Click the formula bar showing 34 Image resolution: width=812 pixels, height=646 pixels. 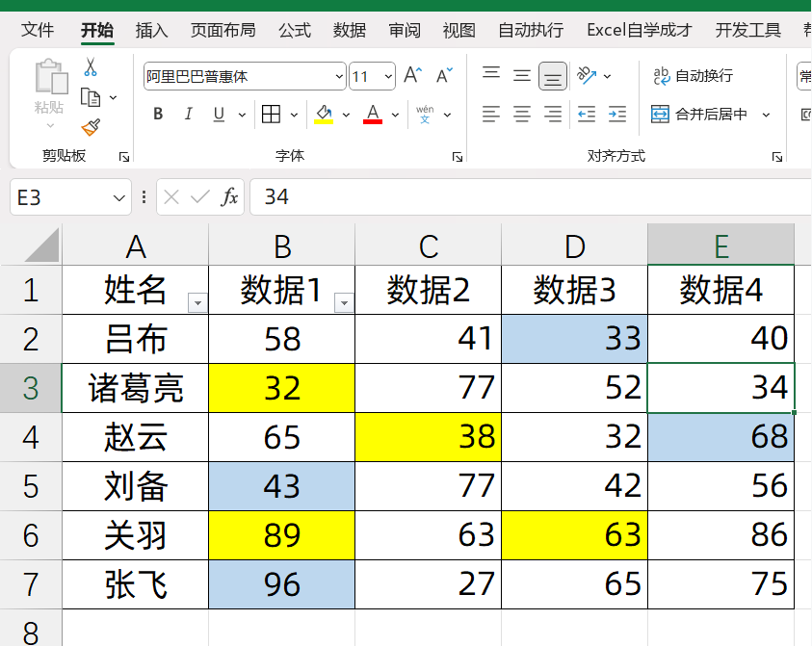[x=531, y=196]
